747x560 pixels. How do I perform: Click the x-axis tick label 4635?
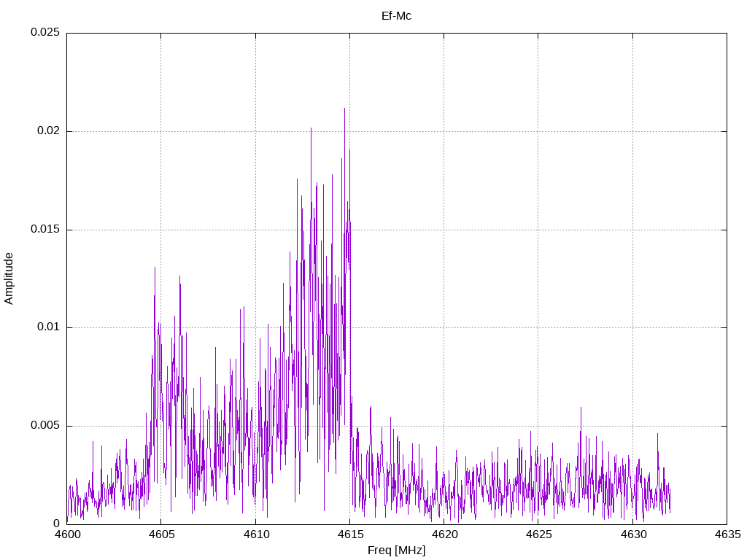point(727,534)
